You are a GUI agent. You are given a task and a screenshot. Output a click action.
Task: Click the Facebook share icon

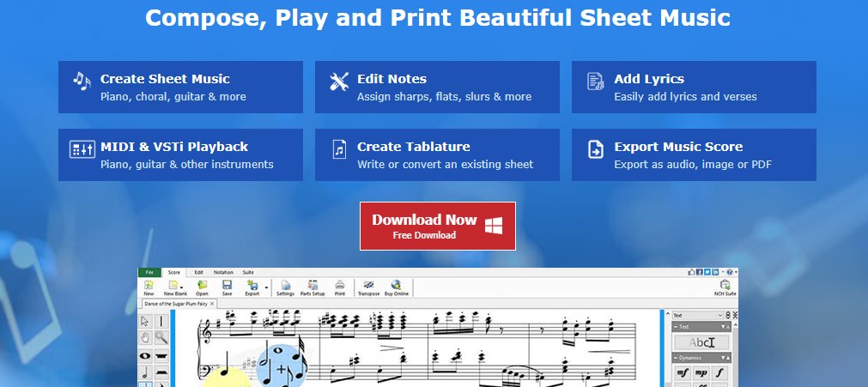699,272
